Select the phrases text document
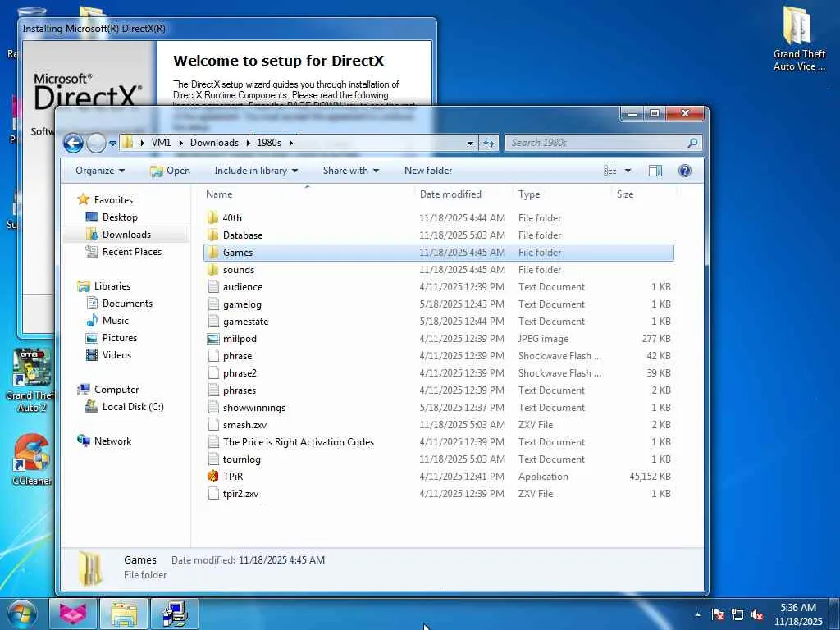The image size is (840, 630). click(438, 390)
